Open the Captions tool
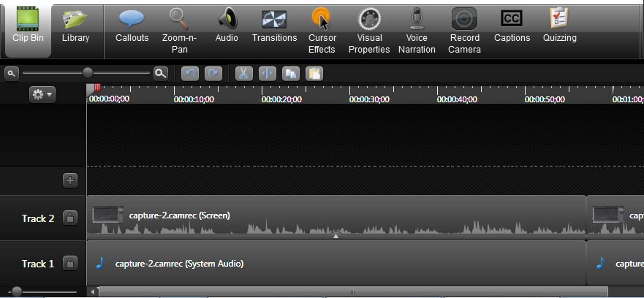 [512, 28]
